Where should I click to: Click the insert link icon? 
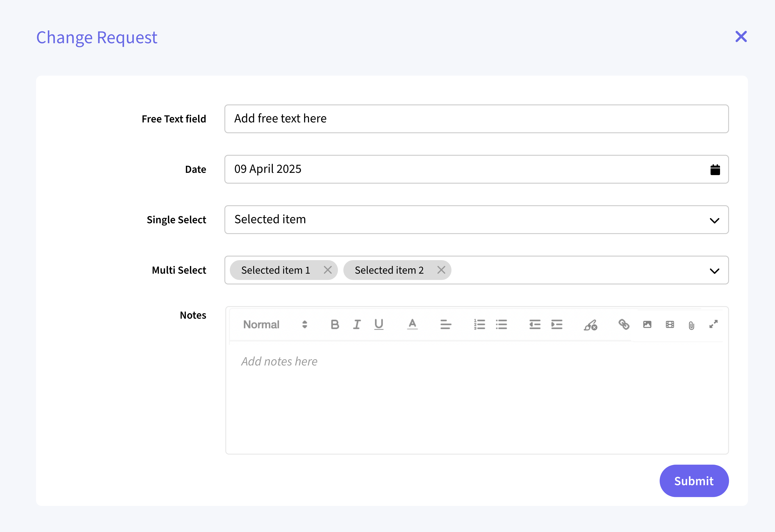[x=624, y=324]
